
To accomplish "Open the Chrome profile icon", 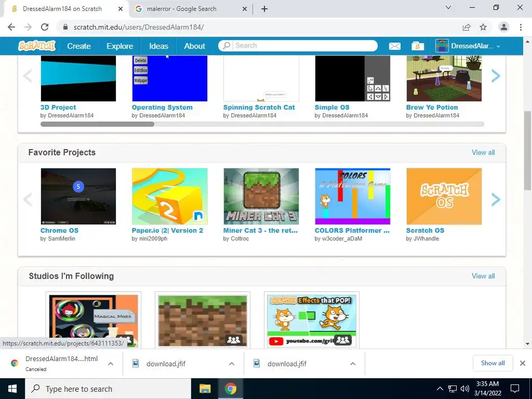I will tap(504, 27).
